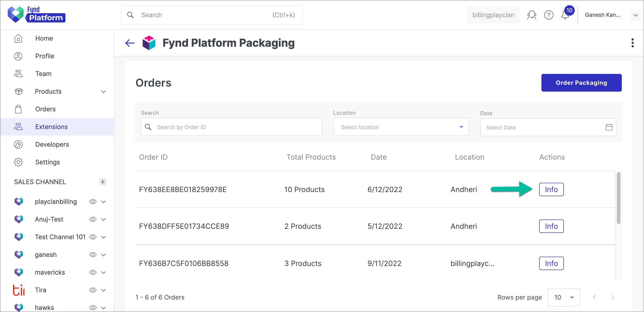Go to previous page arrow

click(x=594, y=297)
